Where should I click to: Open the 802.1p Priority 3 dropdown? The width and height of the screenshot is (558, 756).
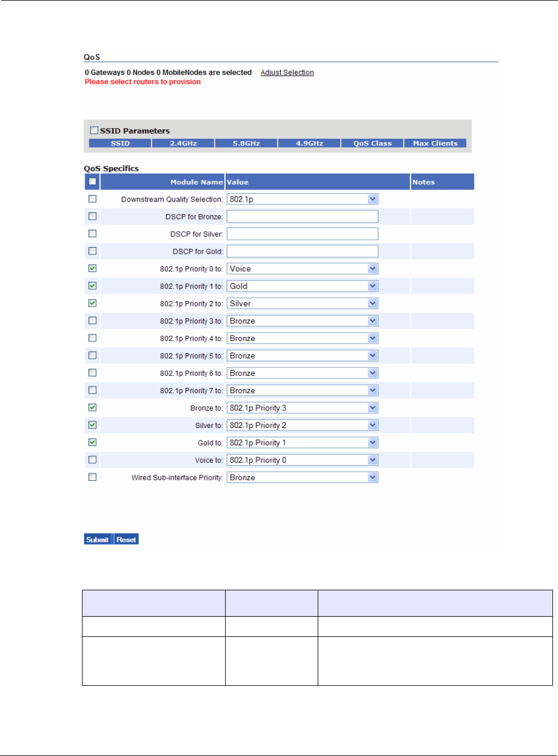click(x=302, y=321)
